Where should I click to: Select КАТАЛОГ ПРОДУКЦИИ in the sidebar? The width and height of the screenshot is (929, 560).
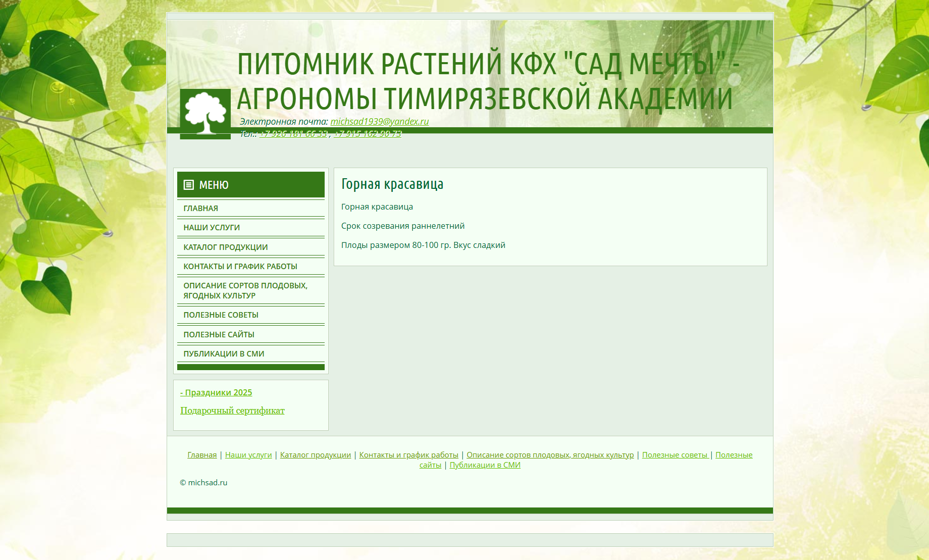(225, 247)
